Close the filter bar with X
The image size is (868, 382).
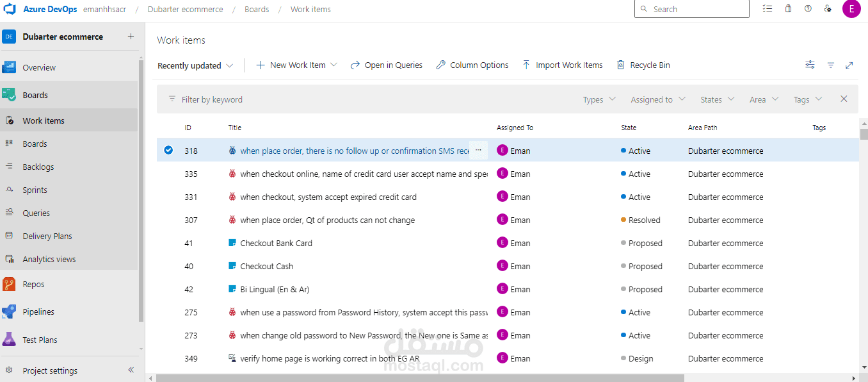844,99
